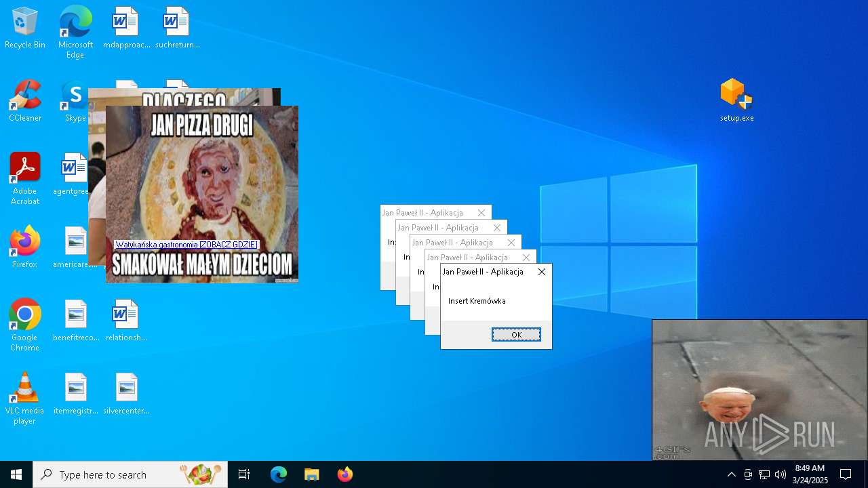The height and width of the screenshot is (488, 868).
Task: Launch Microsoft Edge from desktop
Action: click(75, 32)
